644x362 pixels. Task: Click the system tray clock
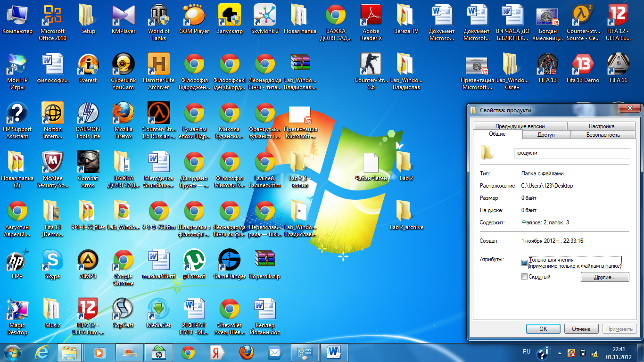pos(619,353)
